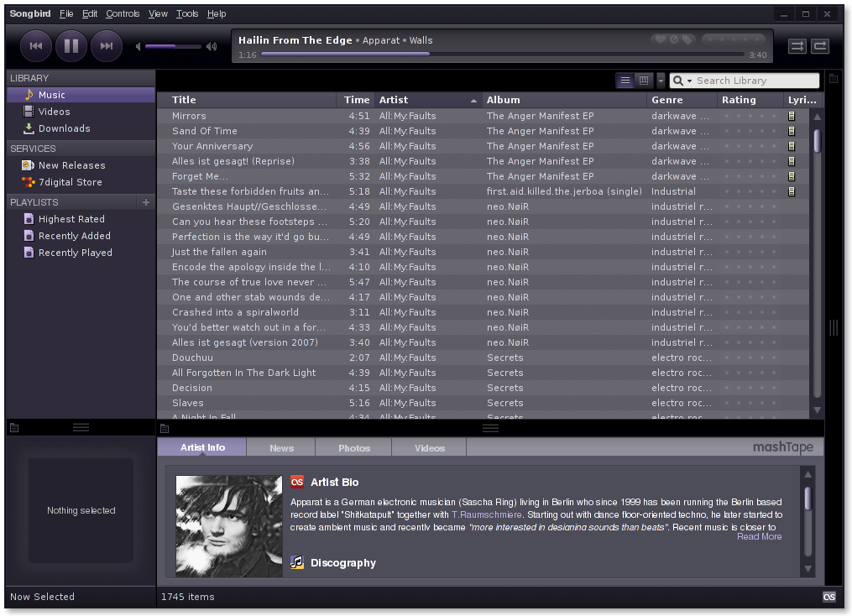
Task: Open the 7digital Store service
Action: click(x=70, y=182)
